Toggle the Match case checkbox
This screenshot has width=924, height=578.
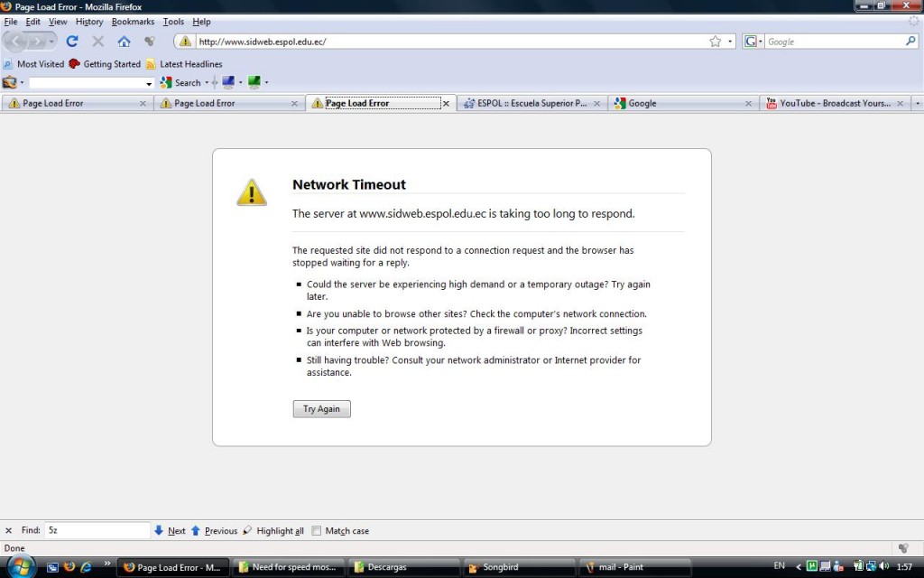tap(317, 530)
